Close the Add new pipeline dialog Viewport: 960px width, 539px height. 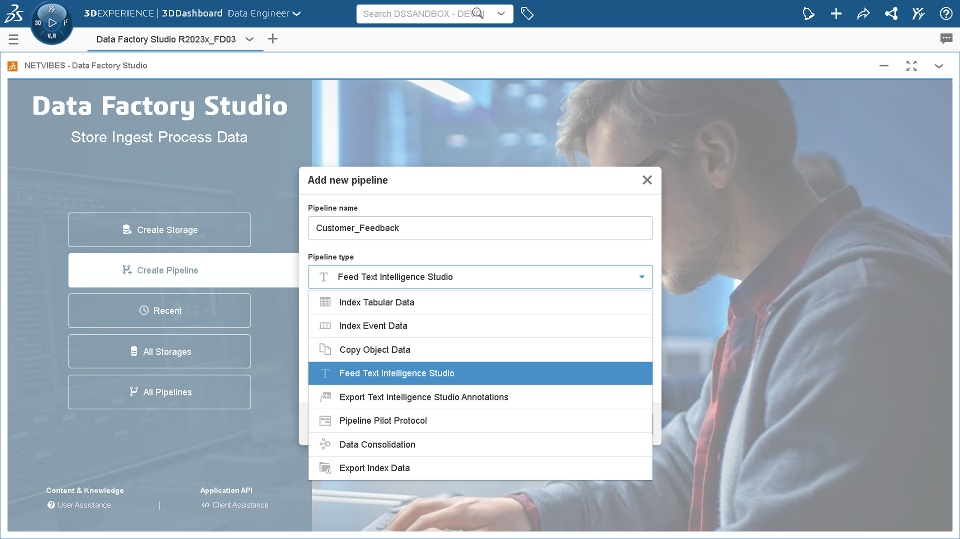pos(647,180)
